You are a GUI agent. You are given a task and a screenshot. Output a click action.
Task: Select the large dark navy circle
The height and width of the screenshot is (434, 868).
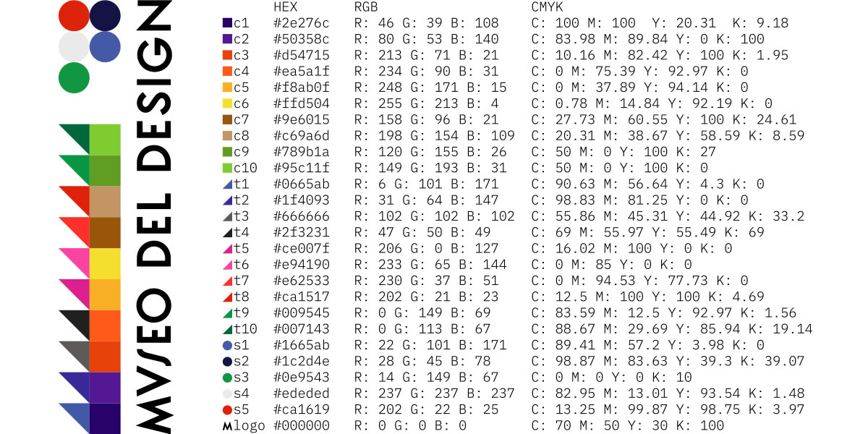(x=105, y=16)
